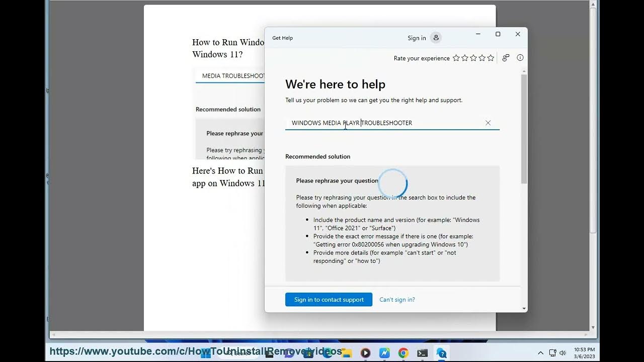Viewport: 644px width, 362px height.
Task: Open the Can't sign in? link
Action: pos(397,300)
